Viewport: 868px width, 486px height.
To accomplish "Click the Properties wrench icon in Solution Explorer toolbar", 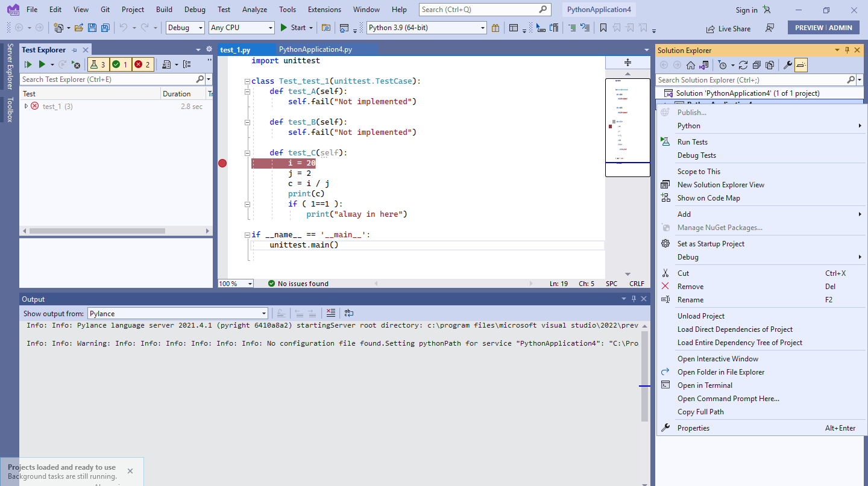I will tap(787, 65).
